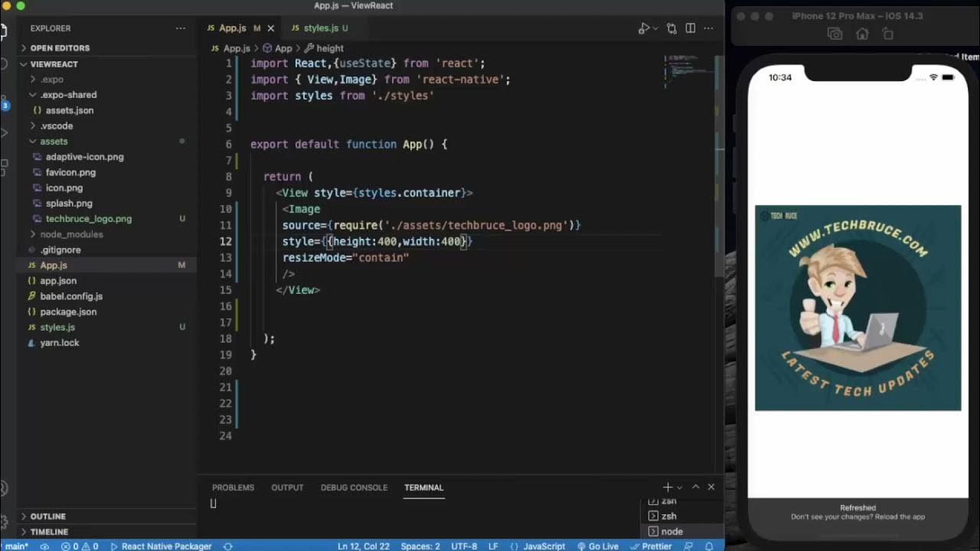This screenshot has width=980, height=551.
Task: Click the height breadcrumb item
Action: point(324,48)
